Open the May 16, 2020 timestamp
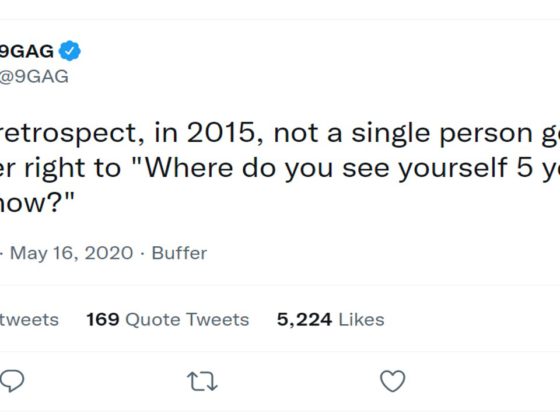Viewport: 560px width, 420px height. 71,253
